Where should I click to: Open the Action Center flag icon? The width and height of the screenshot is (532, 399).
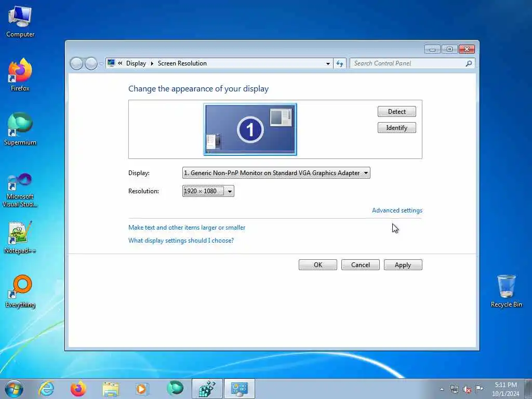coord(479,389)
